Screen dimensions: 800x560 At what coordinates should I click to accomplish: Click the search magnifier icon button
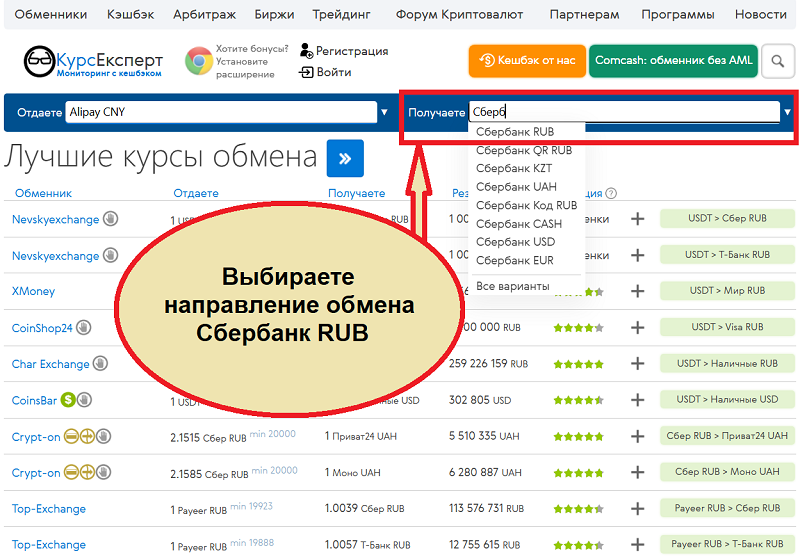coord(778,61)
